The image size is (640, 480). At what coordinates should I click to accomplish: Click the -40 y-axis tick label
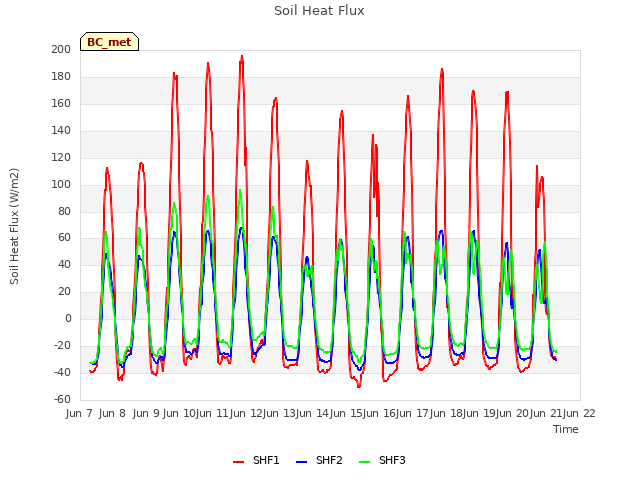[x=62, y=372]
